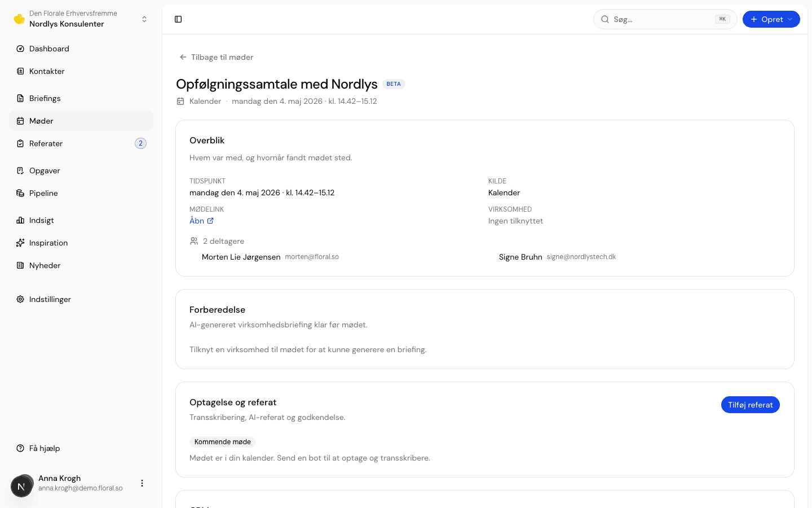Click the Pipeline icon in sidebar
The height and width of the screenshot is (508, 812).
(20, 193)
